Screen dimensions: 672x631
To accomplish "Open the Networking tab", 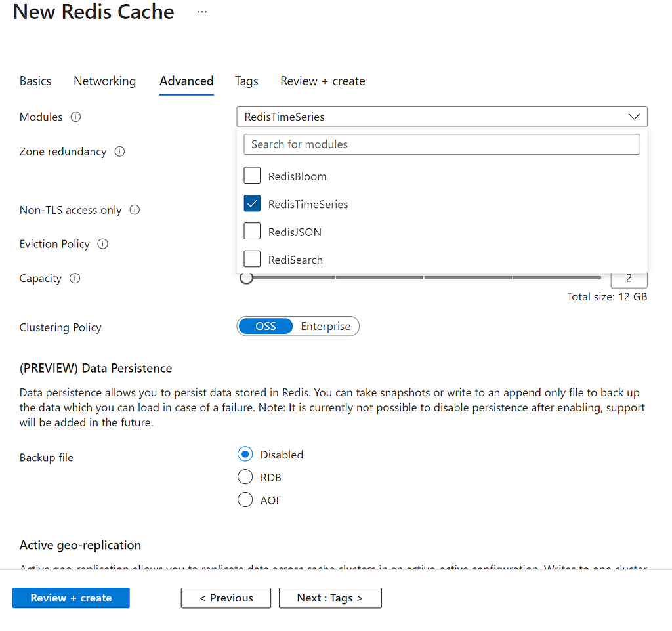I will click(104, 81).
